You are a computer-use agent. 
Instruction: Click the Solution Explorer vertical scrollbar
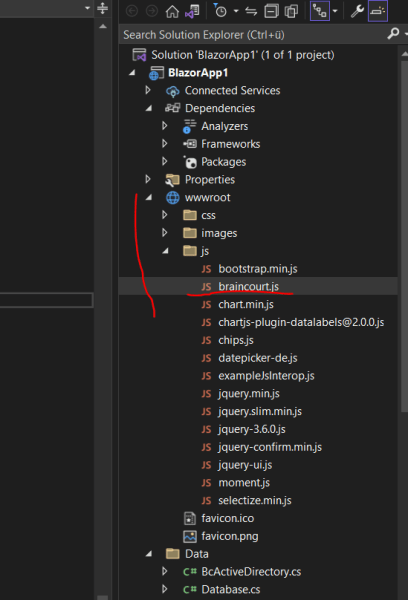click(x=404, y=236)
